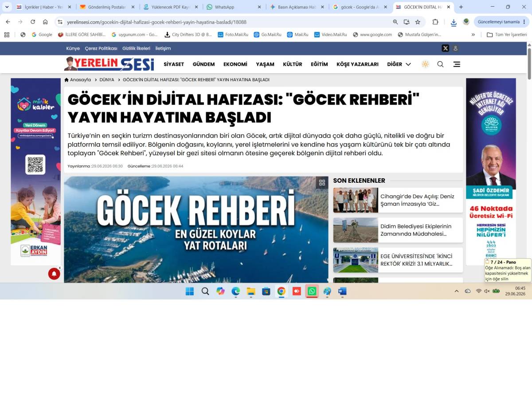Open the Google bookmark

pos(42,35)
